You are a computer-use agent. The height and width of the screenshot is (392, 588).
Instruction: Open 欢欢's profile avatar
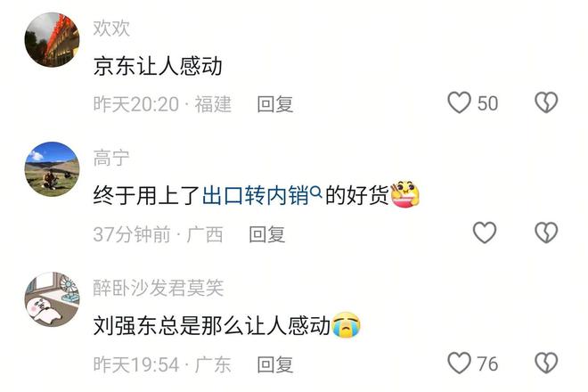pyautogui.click(x=52, y=39)
